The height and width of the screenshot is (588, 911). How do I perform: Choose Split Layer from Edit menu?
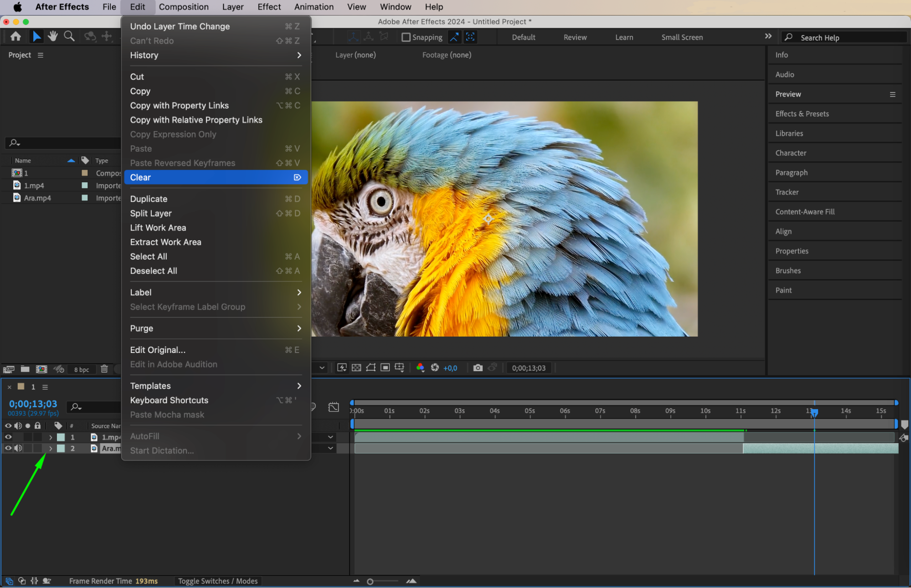tap(151, 213)
